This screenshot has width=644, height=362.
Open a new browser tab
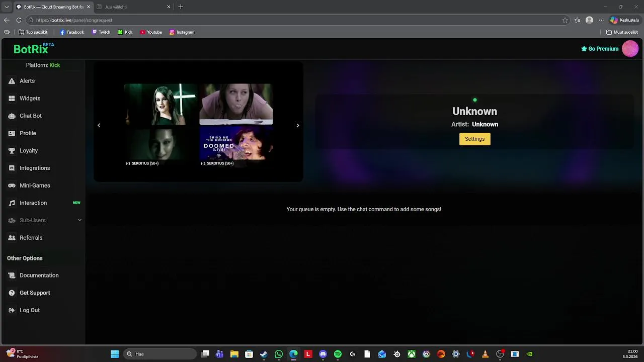[x=181, y=7]
